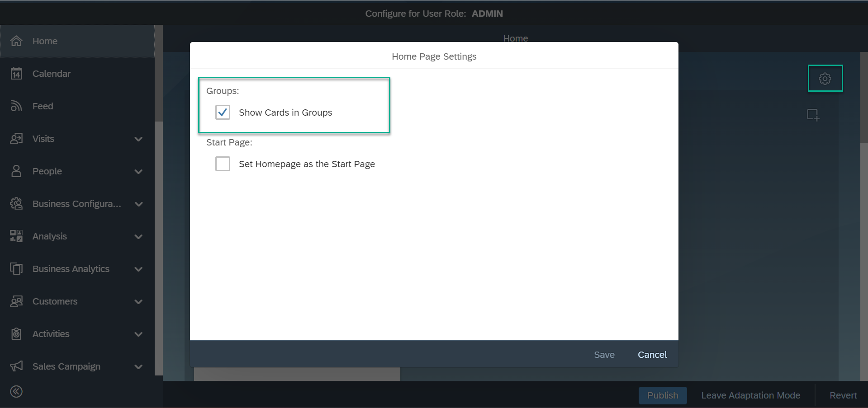Viewport: 868px width, 408px height.
Task: Click the main page right-edge scrollbar
Action: pyautogui.click(x=864, y=97)
